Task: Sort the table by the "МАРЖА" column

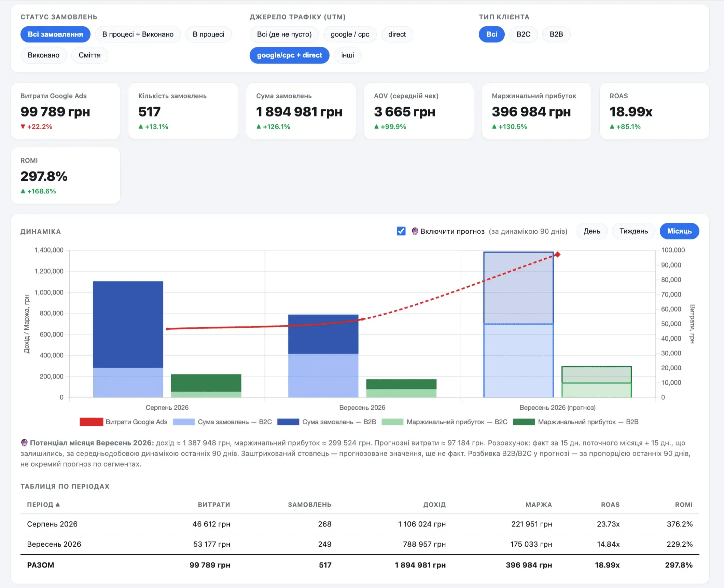Action: 539,505
